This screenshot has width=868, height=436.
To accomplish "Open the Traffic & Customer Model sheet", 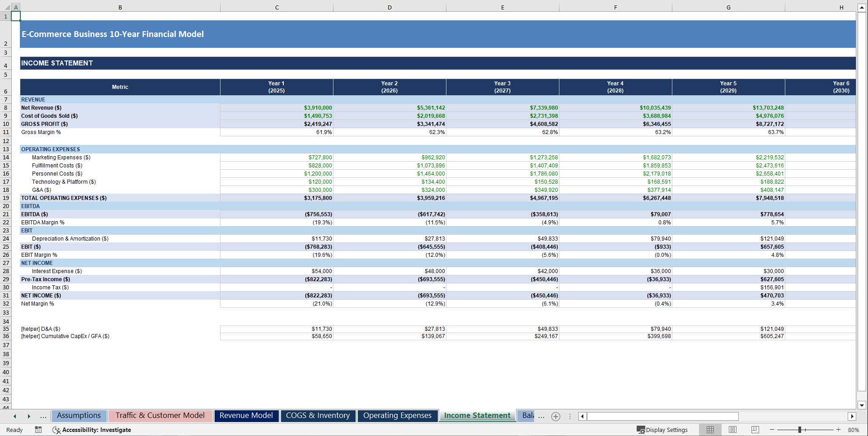I will 160,416.
